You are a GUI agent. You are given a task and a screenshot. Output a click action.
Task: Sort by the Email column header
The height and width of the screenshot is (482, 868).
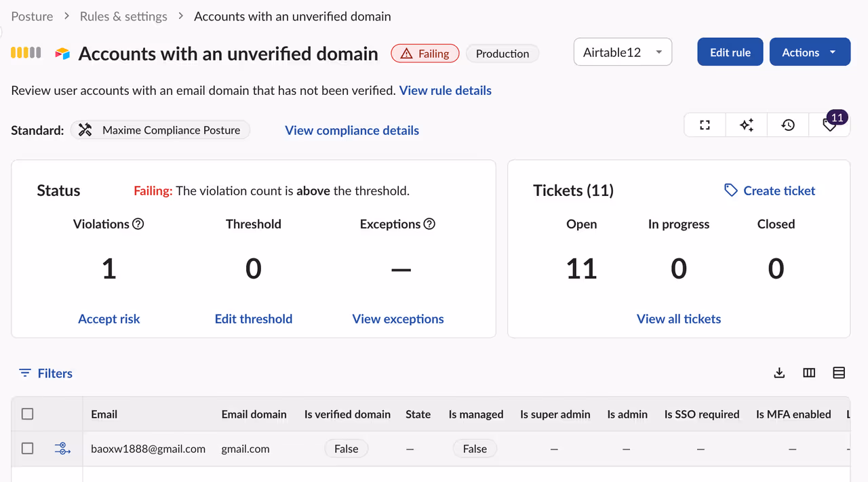click(x=104, y=414)
